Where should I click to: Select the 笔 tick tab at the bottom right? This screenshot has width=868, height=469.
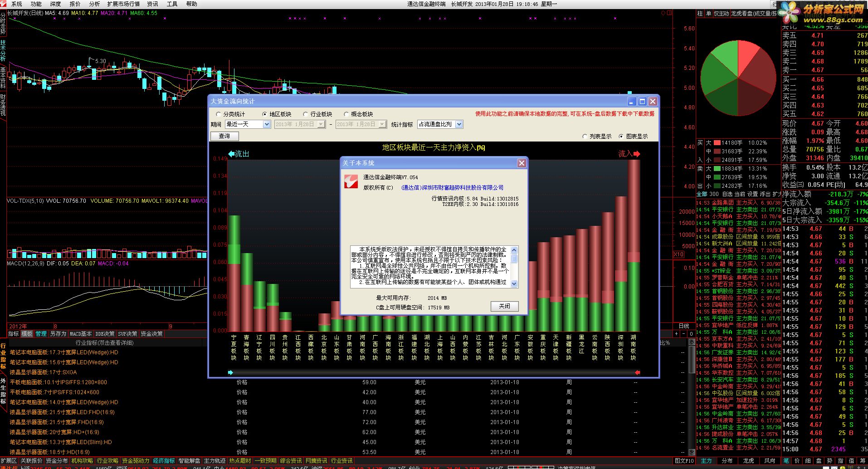[x=786, y=461]
